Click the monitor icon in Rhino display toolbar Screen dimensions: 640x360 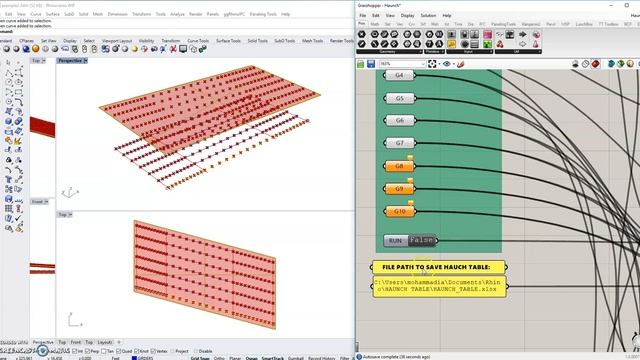(x=183, y=49)
